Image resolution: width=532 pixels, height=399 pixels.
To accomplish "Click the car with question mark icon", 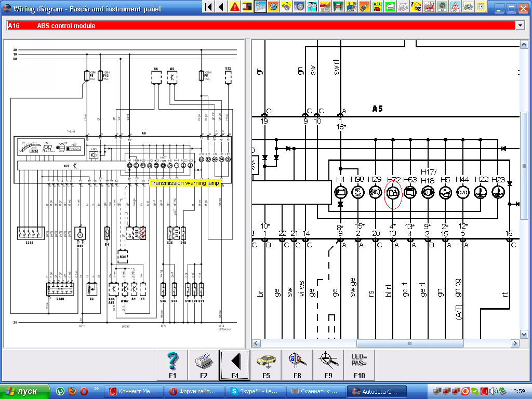I will (x=416, y=6).
